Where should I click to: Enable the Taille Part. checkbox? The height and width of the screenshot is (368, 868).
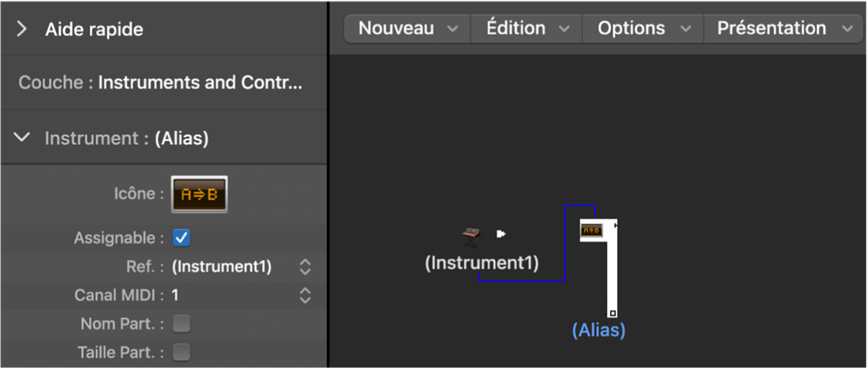tap(182, 352)
